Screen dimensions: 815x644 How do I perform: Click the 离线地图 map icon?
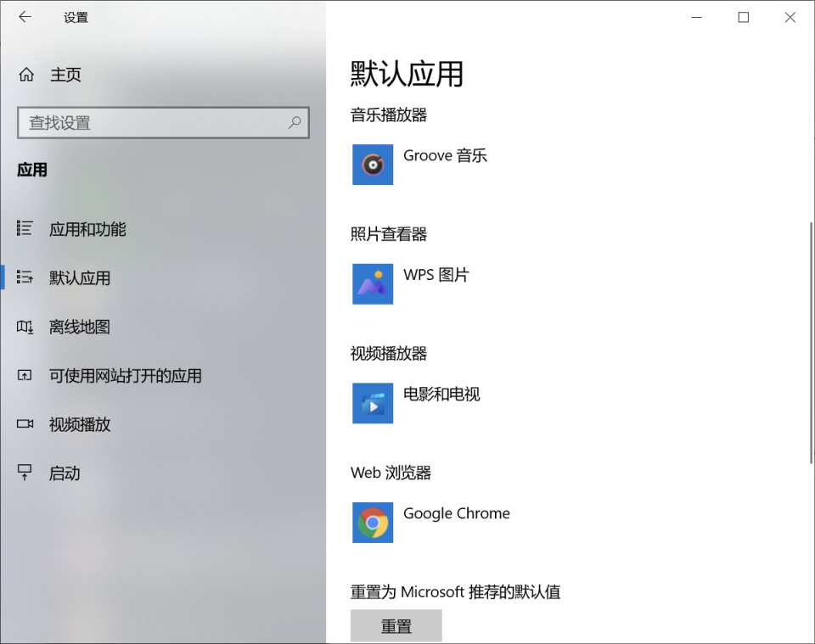pos(25,327)
